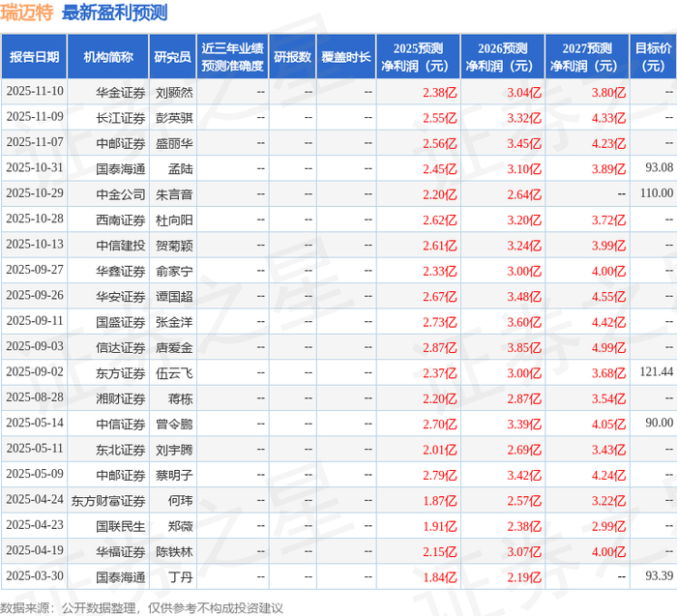
Task: Click the 瑞迈特 stock name title
Action: 27,13
